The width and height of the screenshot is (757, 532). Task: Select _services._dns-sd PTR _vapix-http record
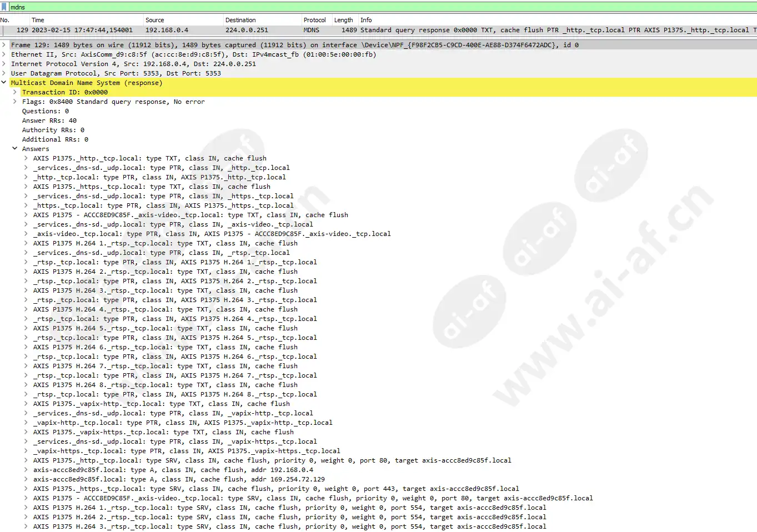[173, 413]
